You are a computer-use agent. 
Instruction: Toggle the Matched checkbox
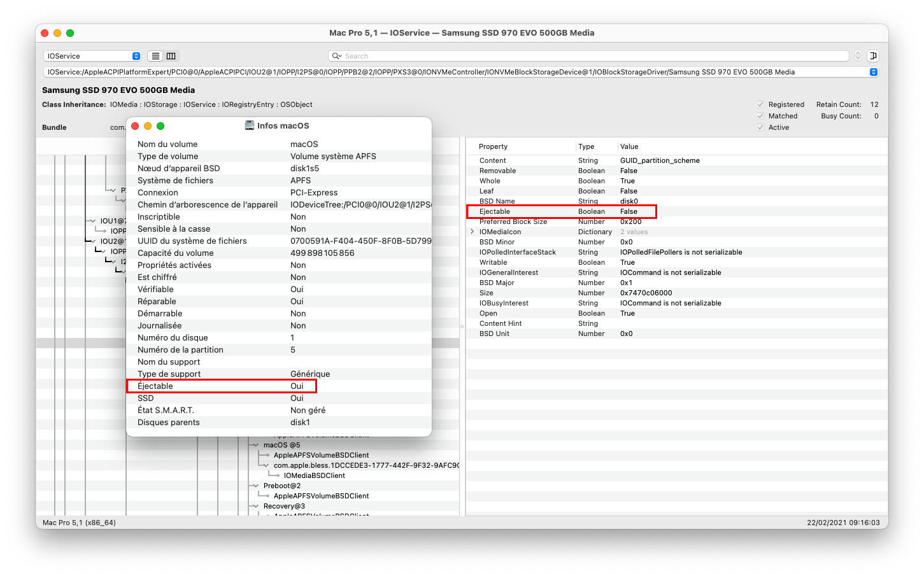pyautogui.click(x=760, y=116)
